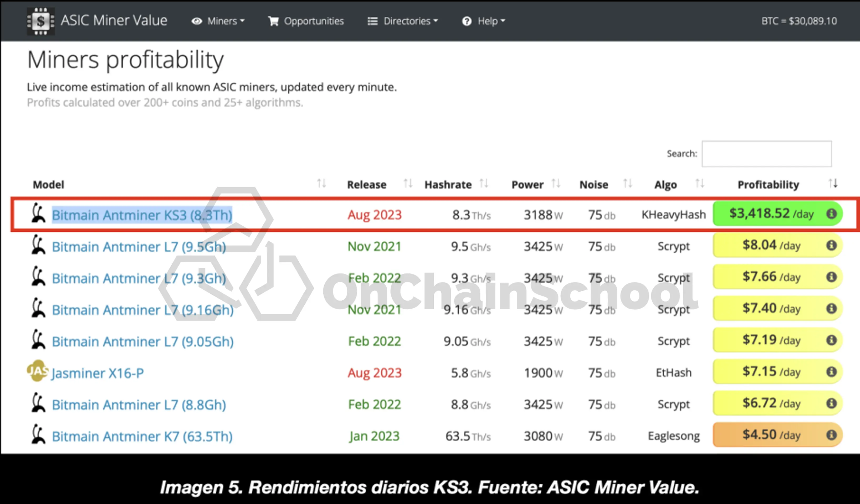Click the 63.5 Th/s hashrate value

(468, 436)
